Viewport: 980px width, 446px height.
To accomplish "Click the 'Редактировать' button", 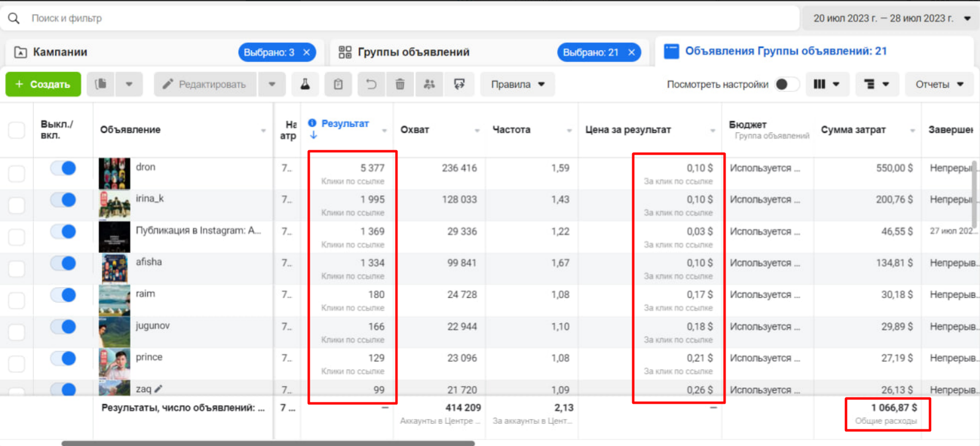I will click(205, 84).
